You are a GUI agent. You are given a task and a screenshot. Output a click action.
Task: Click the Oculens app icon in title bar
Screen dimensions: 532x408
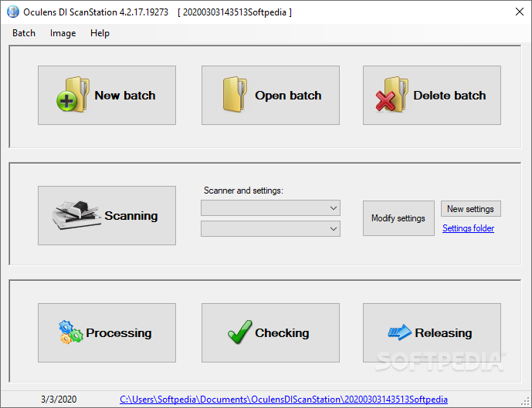coord(13,12)
